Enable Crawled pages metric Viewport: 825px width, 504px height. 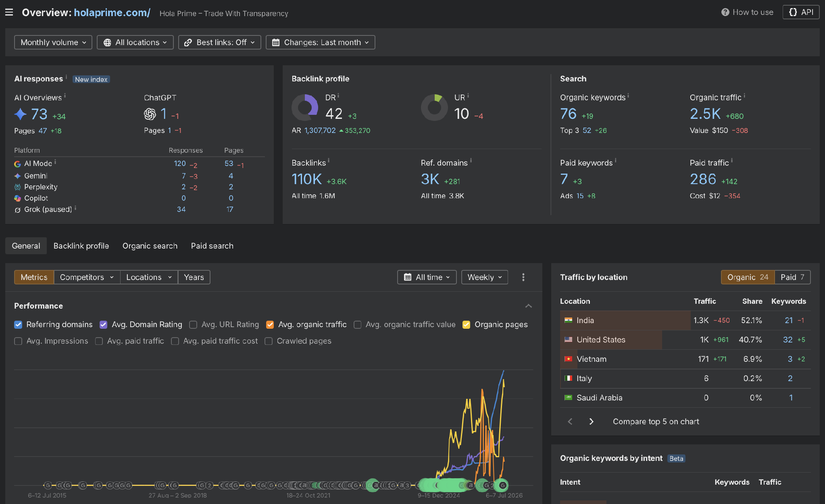click(x=269, y=341)
